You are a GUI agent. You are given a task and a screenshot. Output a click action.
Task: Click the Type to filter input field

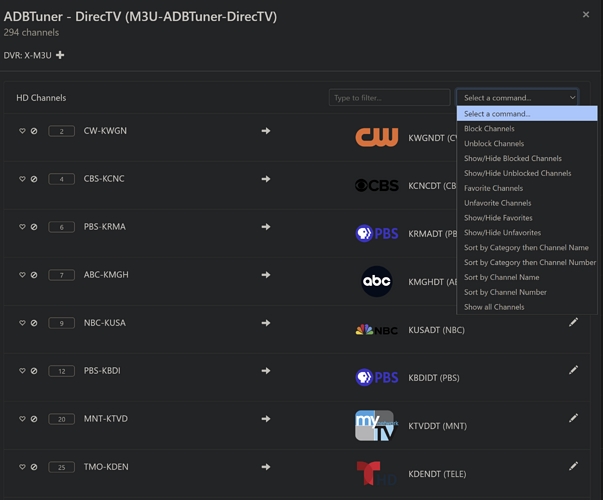point(389,98)
